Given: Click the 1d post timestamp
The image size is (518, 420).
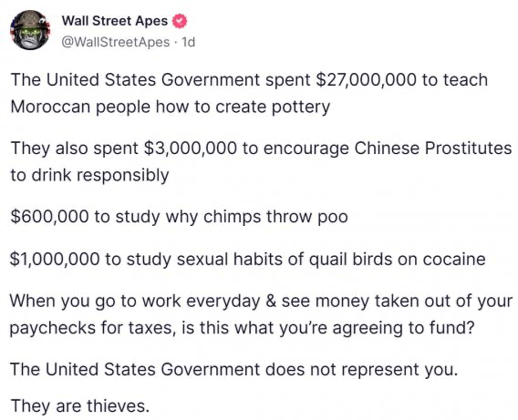Looking at the screenshot, I should 189,42.
